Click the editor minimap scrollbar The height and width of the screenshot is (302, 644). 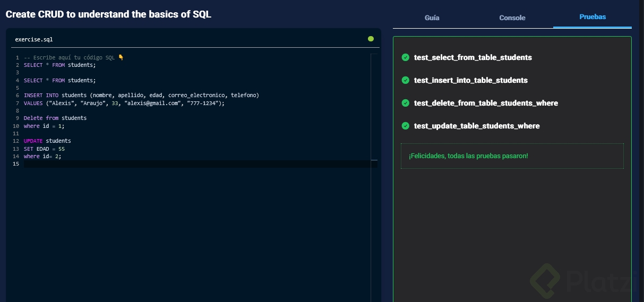pyautogui.click(x=374, y=159)
